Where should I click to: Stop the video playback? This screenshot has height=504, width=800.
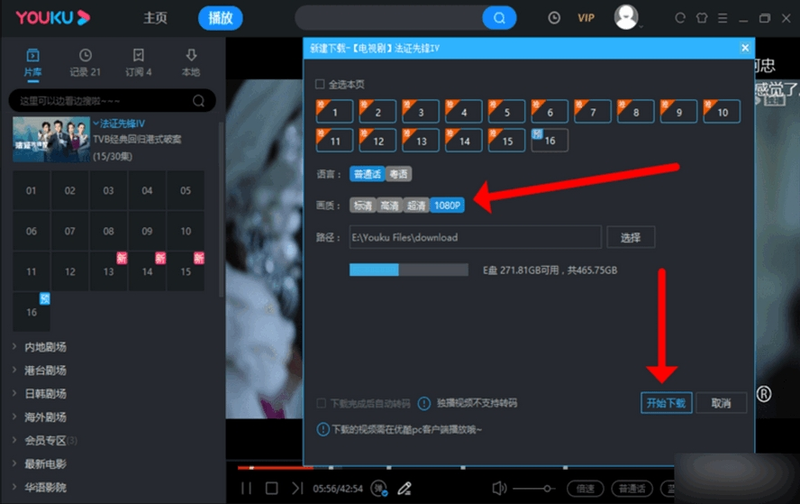(x=271, y=488)
